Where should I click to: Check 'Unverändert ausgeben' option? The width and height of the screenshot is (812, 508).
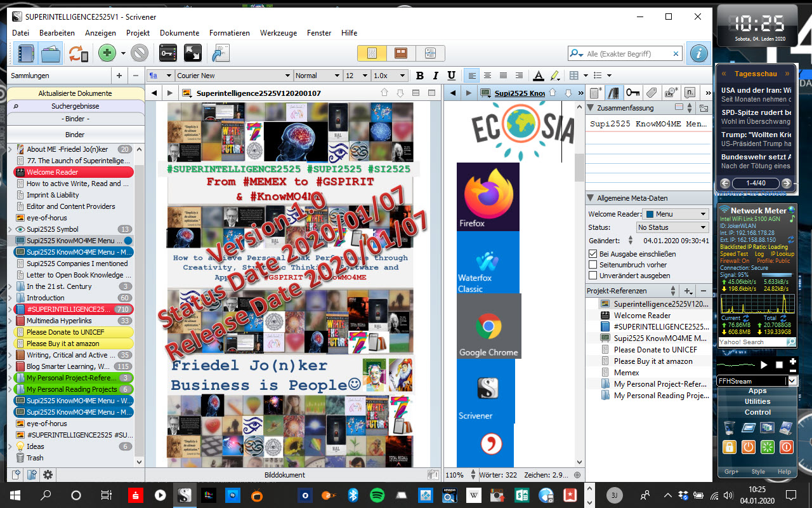[x=593, y=276]
